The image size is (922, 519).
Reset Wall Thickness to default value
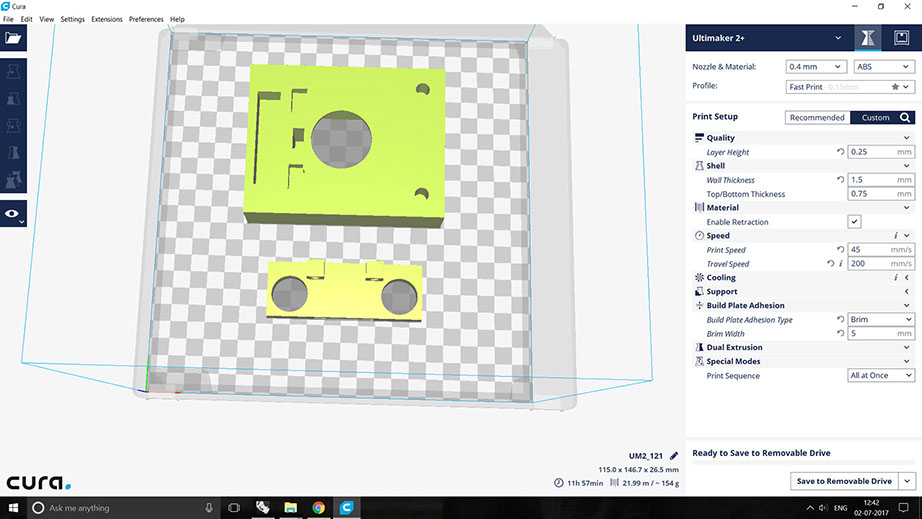point(840,180)
